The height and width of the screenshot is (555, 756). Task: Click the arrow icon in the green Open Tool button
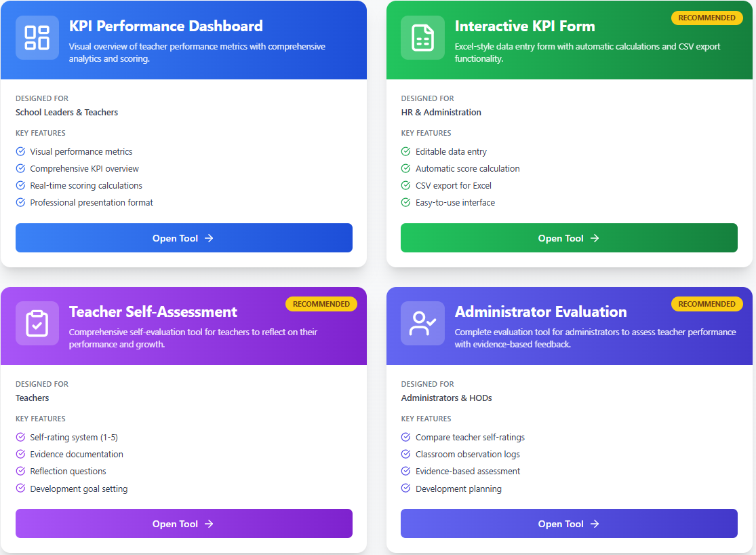click(595, 238)
